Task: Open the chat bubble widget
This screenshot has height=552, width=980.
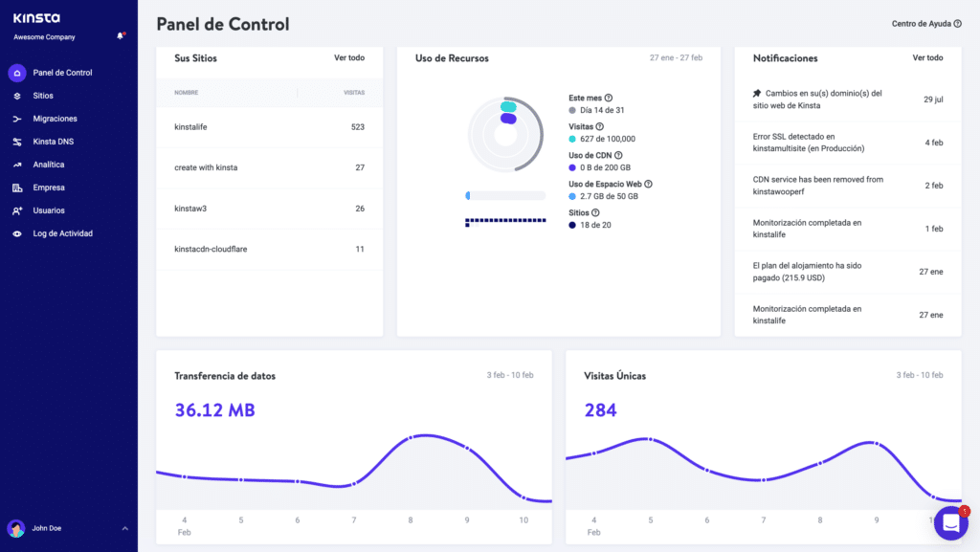Action: [x=951, y=522]
